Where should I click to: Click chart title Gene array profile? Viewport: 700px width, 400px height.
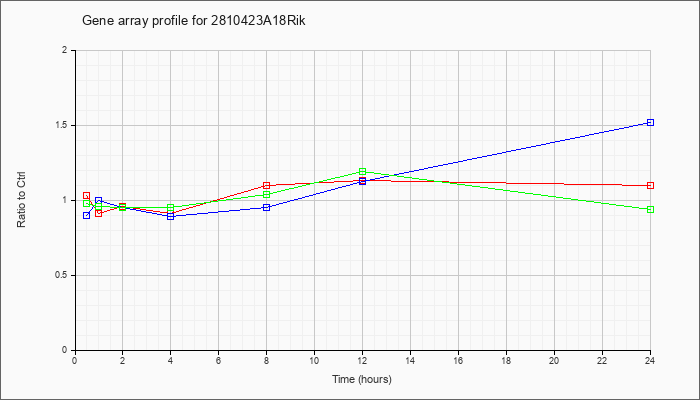[194, 21]
